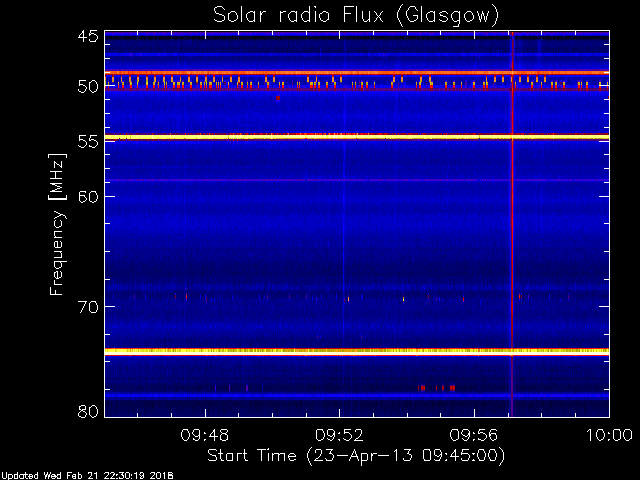This screenshot has width=640, height=480.
Task: Click the red blips cluster near 78 MHz
Action: click(x=436, y=388)
